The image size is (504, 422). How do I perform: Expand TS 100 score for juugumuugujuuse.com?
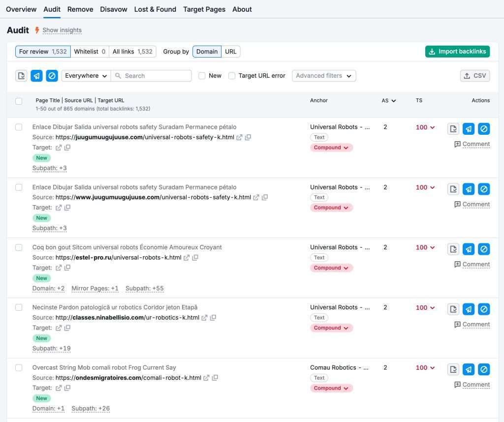tap(425, 127)
